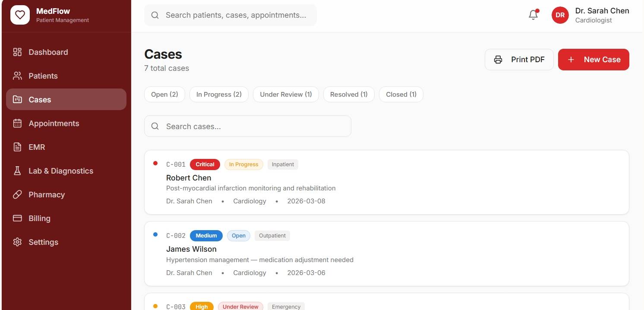Select Cases in the sidebar

point(66,99)
